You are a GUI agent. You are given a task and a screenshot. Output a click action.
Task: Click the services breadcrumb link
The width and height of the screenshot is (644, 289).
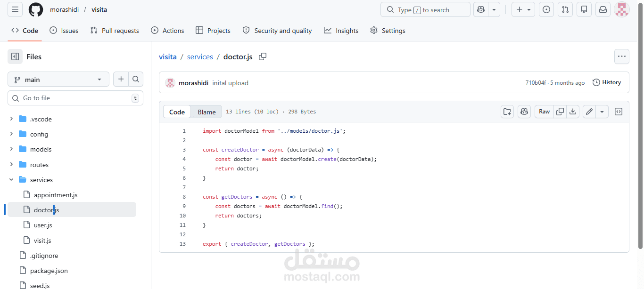200,56
